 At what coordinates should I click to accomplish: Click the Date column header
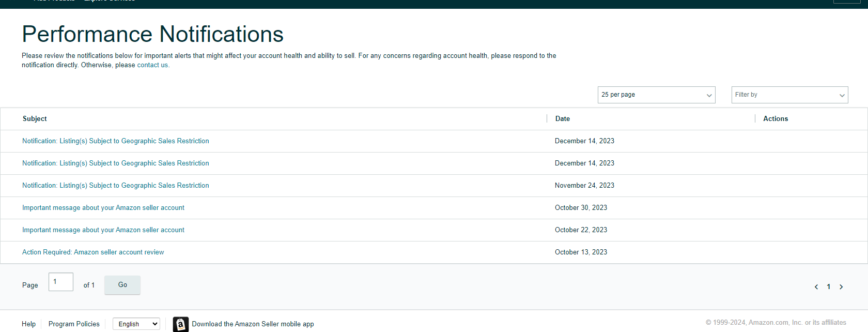563,119
